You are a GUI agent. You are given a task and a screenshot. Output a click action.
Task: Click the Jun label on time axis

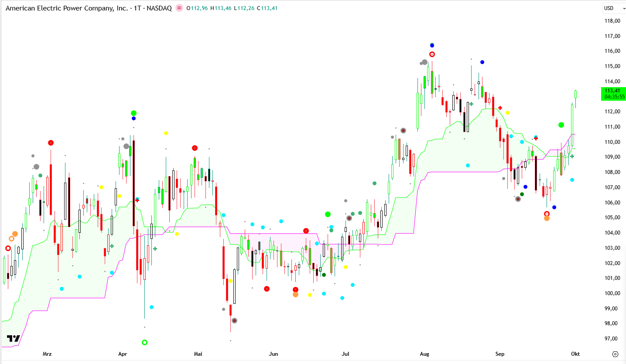click(x=274, y=354)
